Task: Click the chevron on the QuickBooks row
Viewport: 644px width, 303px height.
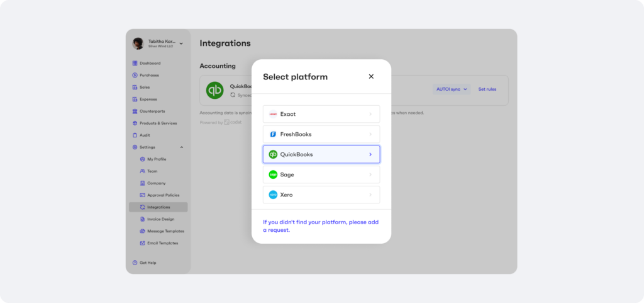Action: point(370,154)
